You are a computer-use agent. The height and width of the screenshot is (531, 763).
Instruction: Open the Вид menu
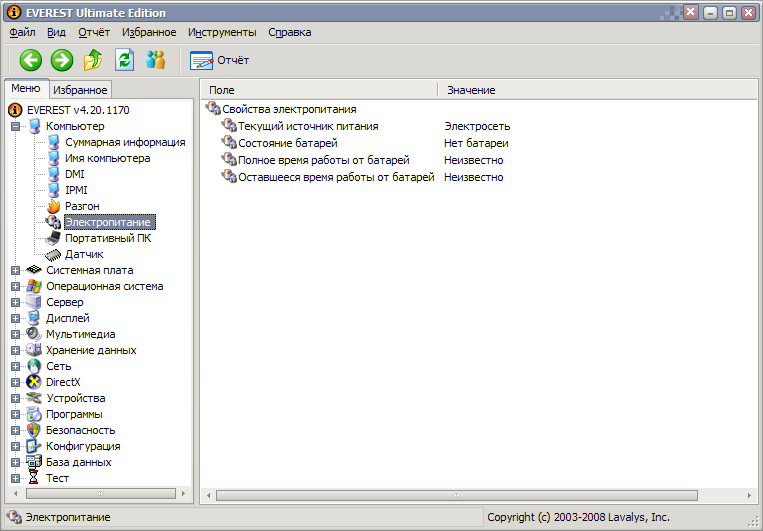click(x=56, y=32)
